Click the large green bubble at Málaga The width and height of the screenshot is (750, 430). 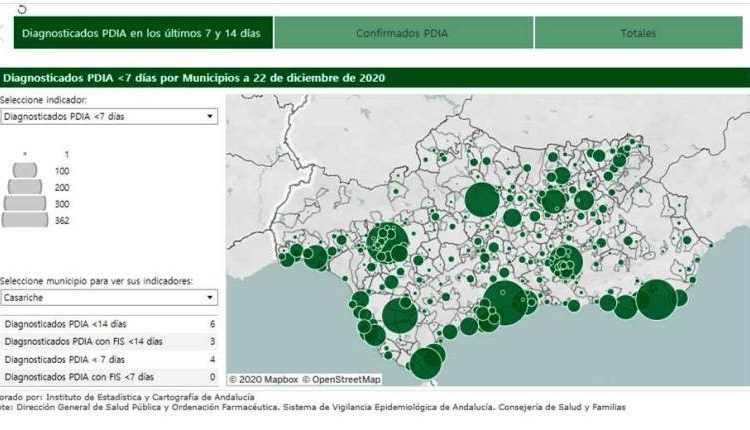507,303
